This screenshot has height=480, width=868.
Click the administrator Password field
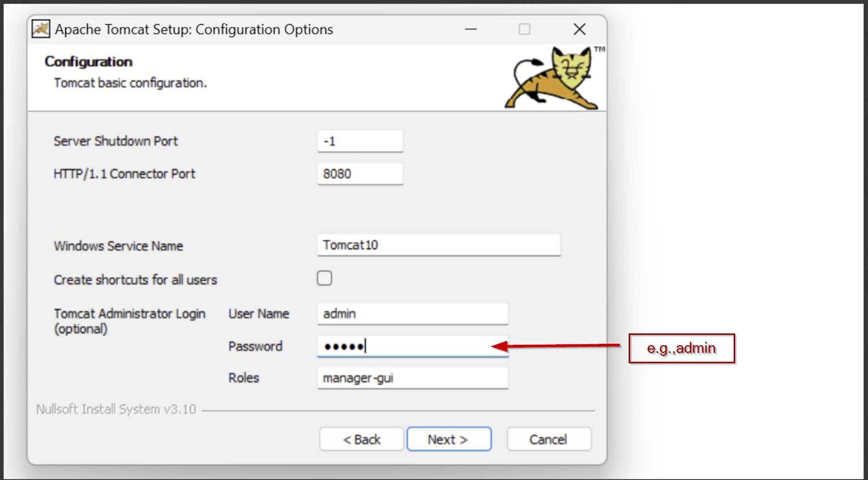point(412,346)
